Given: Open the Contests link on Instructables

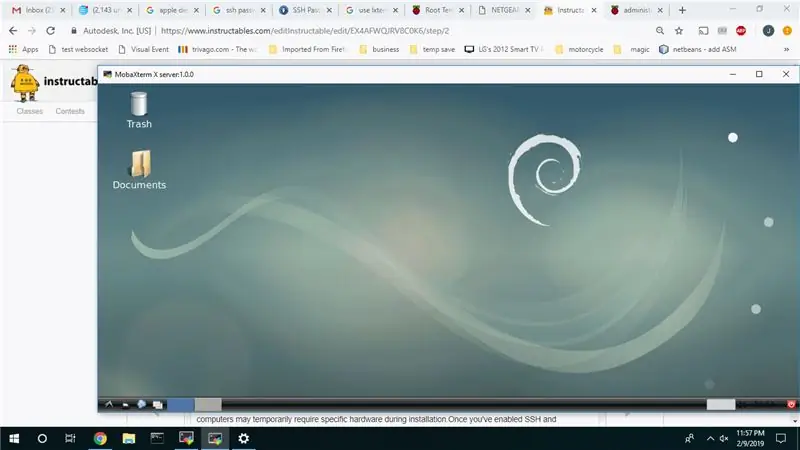Looking at the screenshot, I should (70, 111).
